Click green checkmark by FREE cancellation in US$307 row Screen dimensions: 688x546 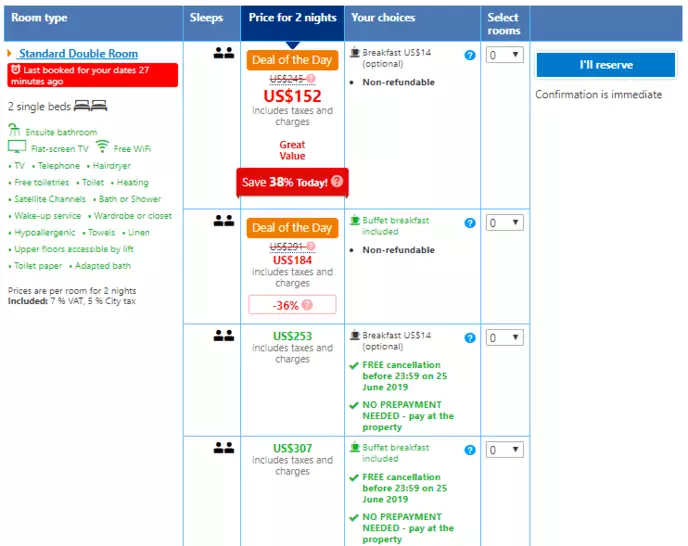click(354, 478)
